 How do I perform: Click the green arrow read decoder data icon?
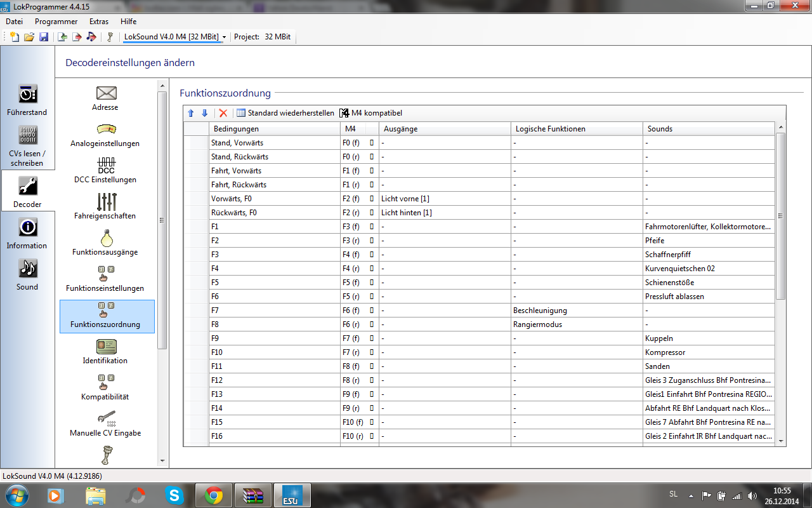pos(62,37)
